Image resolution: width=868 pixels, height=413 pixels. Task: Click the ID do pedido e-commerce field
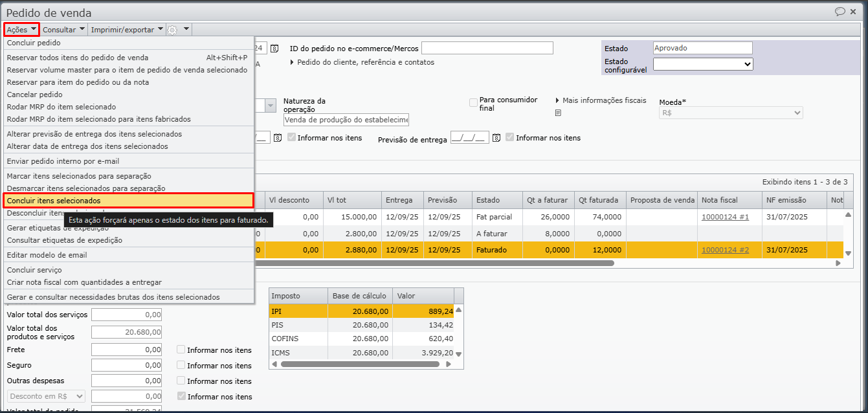coord(487,49)
